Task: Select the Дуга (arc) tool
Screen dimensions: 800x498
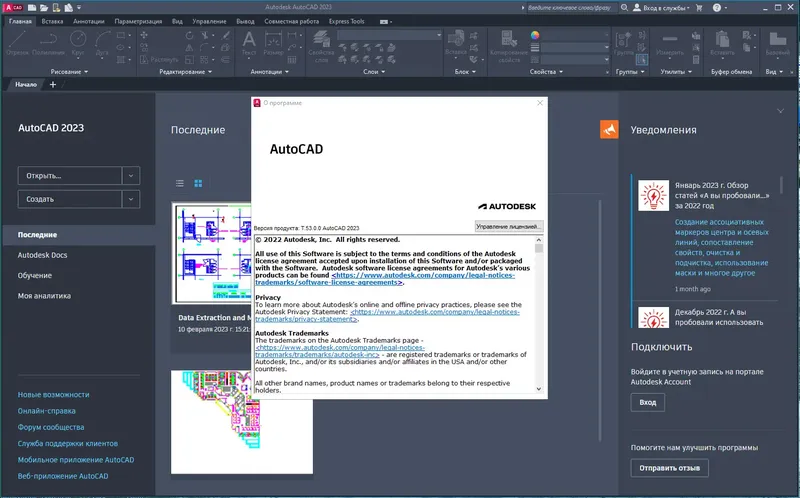Action: pos(102,43)
